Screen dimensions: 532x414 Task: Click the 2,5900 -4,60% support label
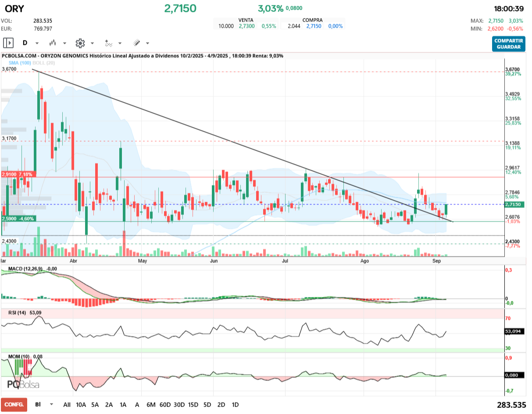pyautogui.click(x=18, y=218)
